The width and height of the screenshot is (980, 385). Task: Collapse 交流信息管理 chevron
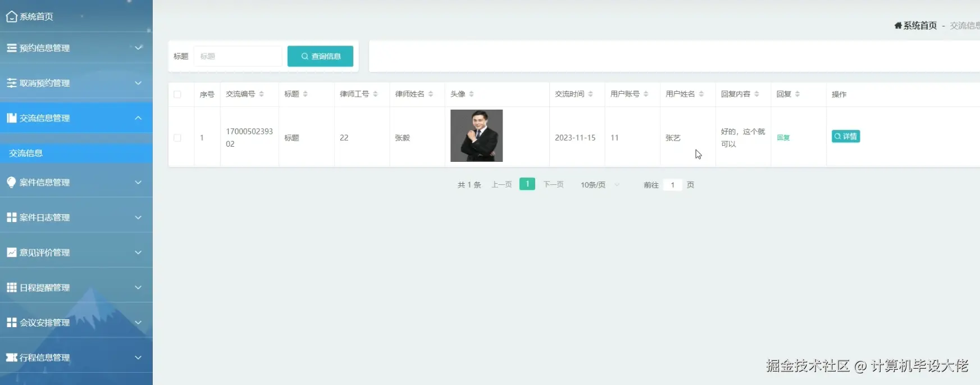click(x=138, y=118)
